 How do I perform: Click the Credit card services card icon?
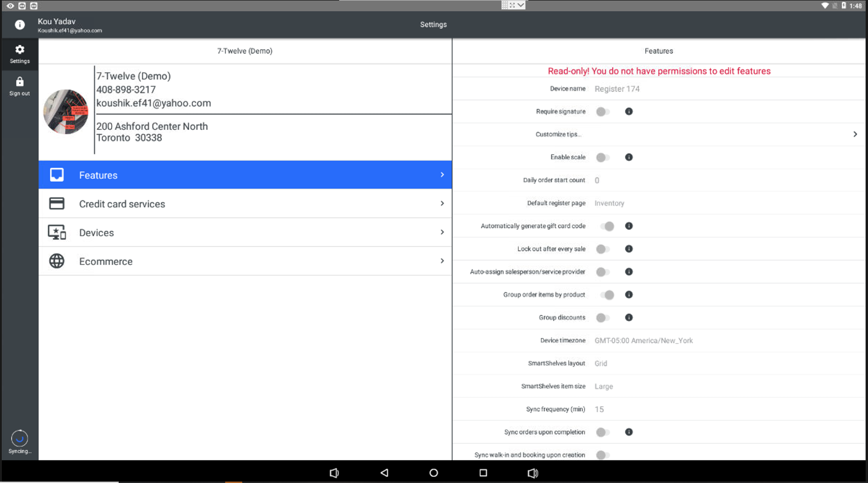pyautogui.click(x=57, y=204)
